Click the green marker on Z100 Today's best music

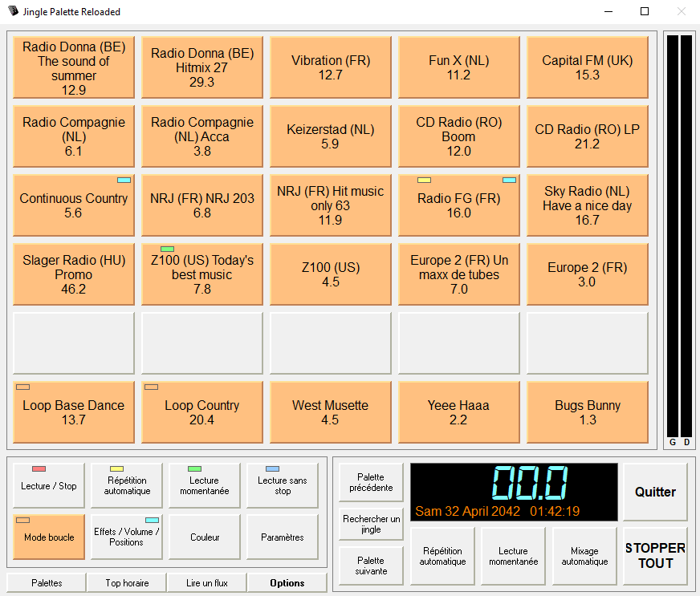(x=167, y=249)
